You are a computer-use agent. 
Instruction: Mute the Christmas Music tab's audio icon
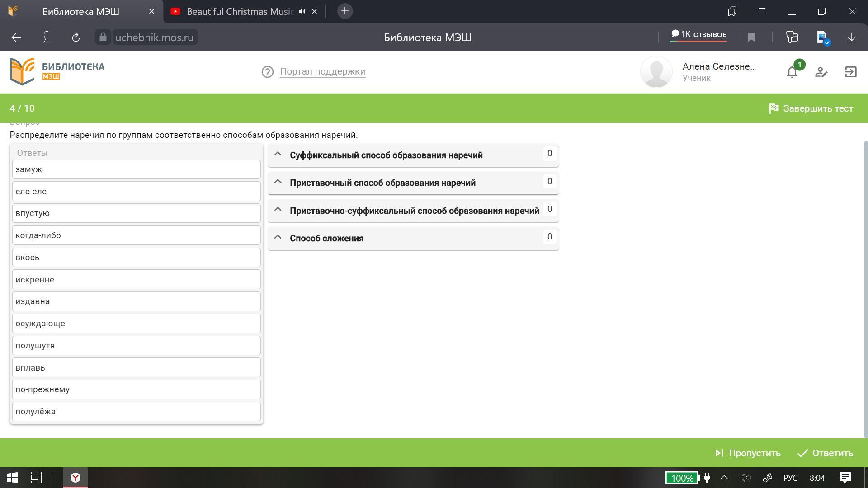click(302, 11)
